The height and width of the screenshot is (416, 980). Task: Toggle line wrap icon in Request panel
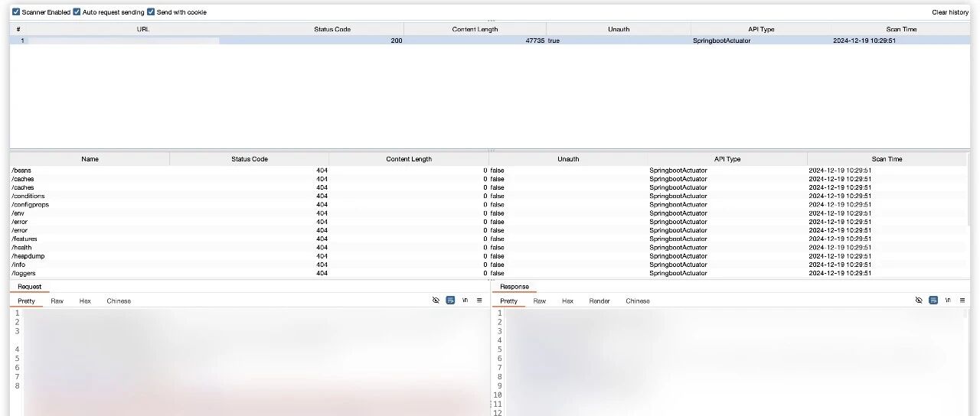tap(450, 301)
